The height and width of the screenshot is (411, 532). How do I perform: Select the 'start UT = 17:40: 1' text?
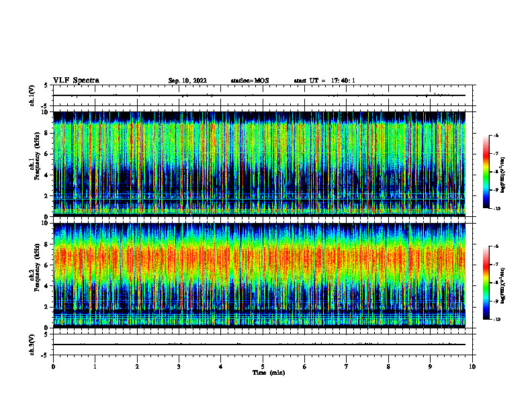click(x=324, y=81)
